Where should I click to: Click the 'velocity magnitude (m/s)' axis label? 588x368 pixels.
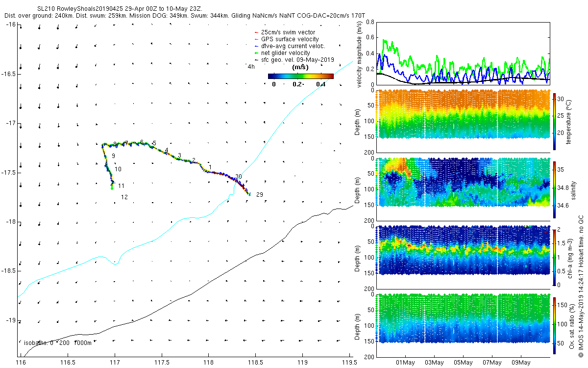tap(360, 53)
